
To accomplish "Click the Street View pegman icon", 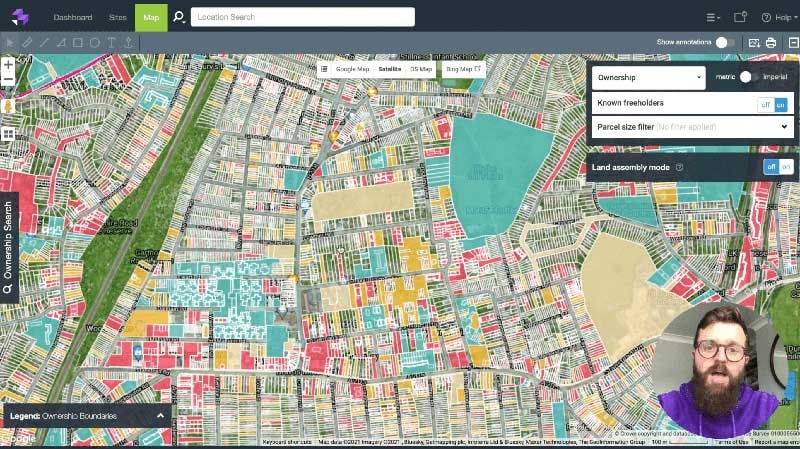I will coord(8,106).
